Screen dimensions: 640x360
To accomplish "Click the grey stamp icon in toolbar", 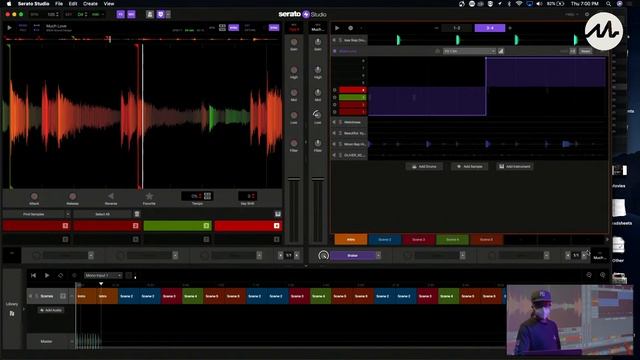I will coord(150,14).
